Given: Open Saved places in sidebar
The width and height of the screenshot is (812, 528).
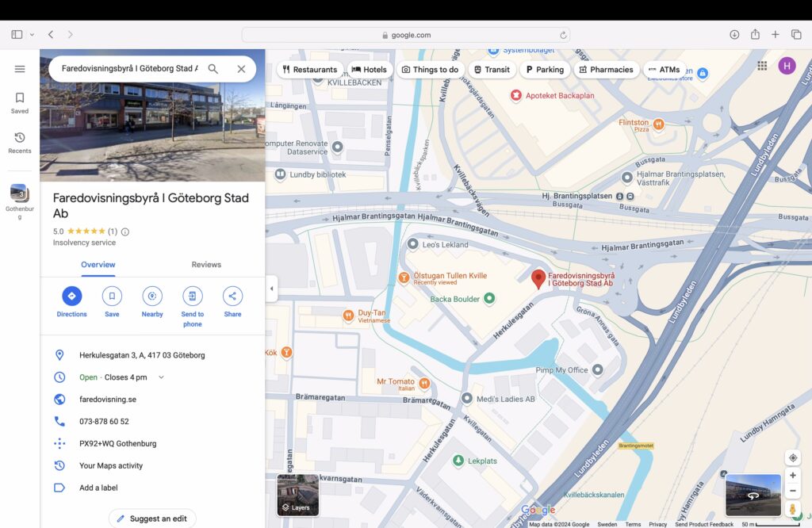Looking at the screenshot, I should pyautogui.click(x=20, y=103).
